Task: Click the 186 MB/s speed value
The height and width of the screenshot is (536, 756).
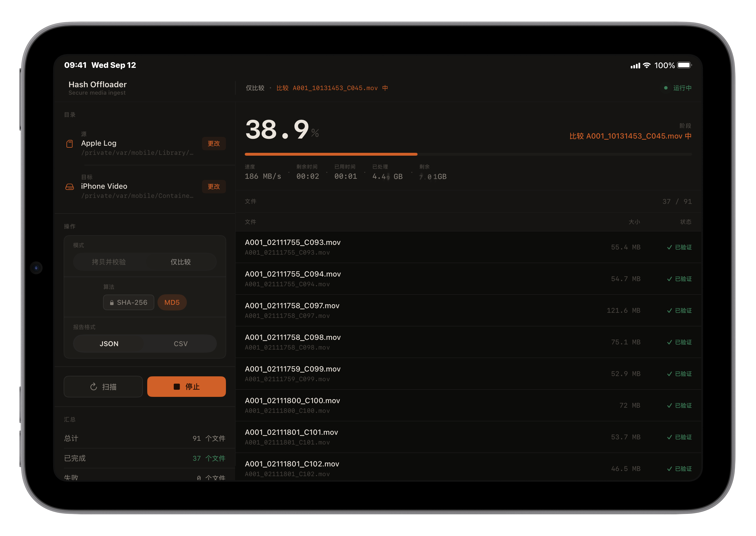Action: [263, 176]
